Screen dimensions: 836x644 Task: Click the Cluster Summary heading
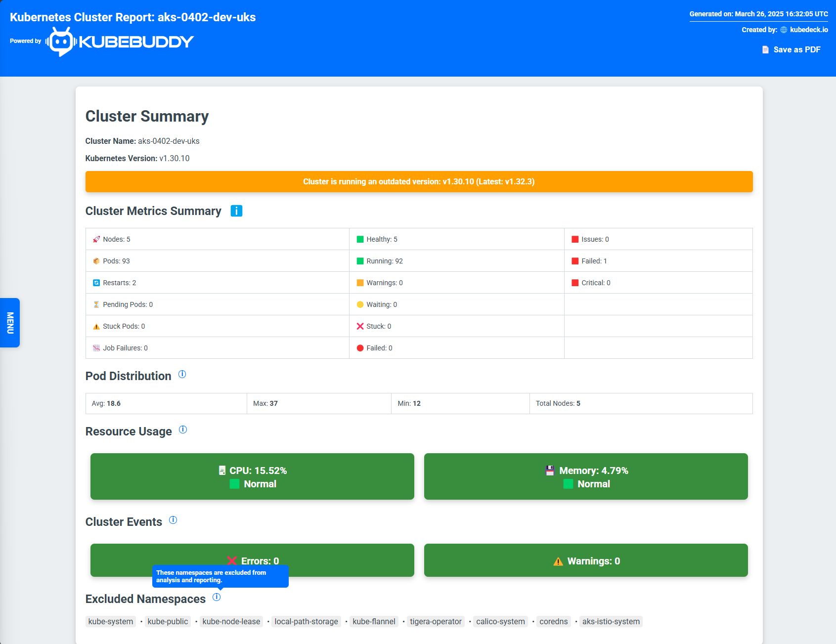coord(147,116)
